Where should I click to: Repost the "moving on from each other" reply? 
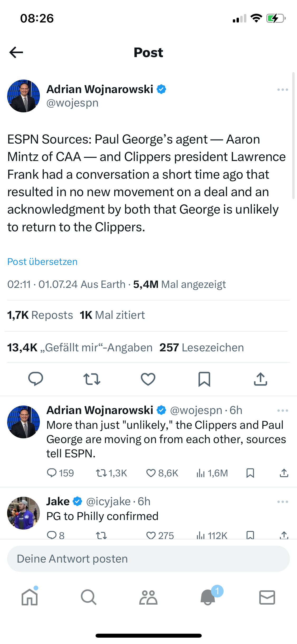[101, 473]
